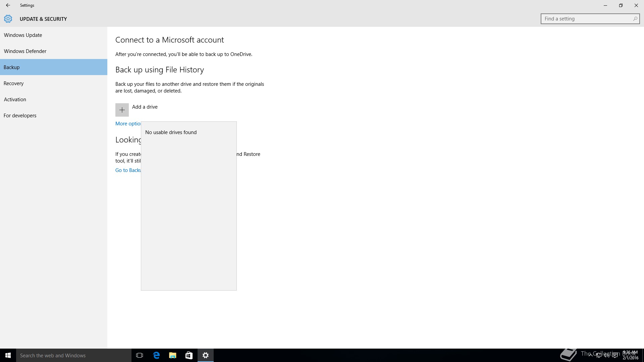Viewport: 644px width, 362px height.
Task: Close the Settings window
Action: point(636,5)
